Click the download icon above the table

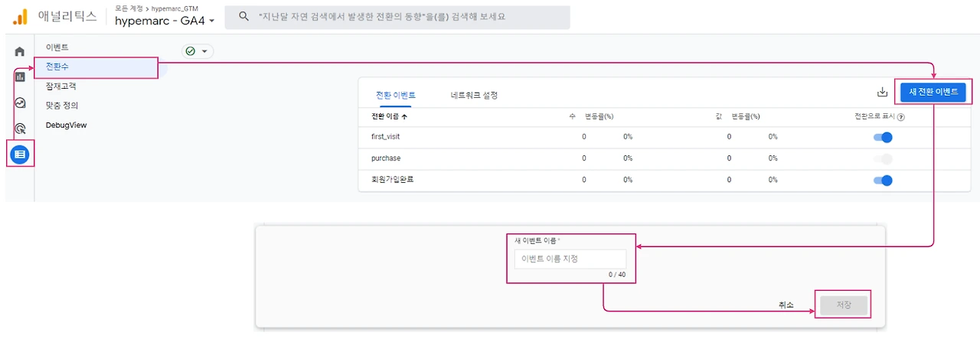(882, 92)
